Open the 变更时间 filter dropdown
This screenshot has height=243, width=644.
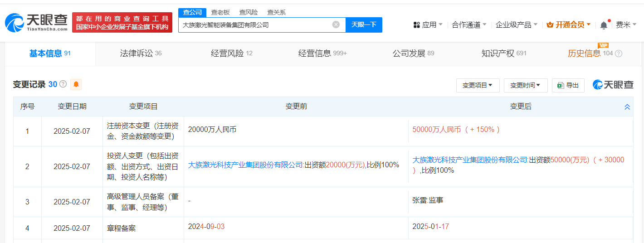coord(526,85)
